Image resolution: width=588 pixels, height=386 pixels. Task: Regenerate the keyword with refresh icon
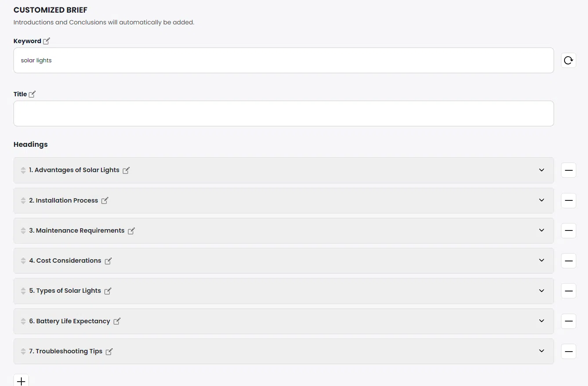568,61
